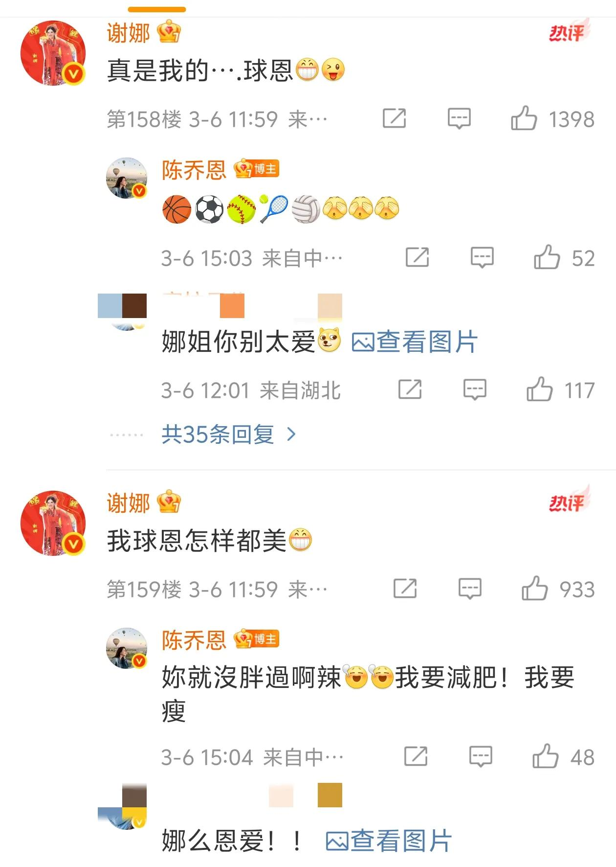Comment icon beside the 3-6 15:03 reply
Image resolution: width=616 pixels, height=867 pixels.
pos(482,257)
